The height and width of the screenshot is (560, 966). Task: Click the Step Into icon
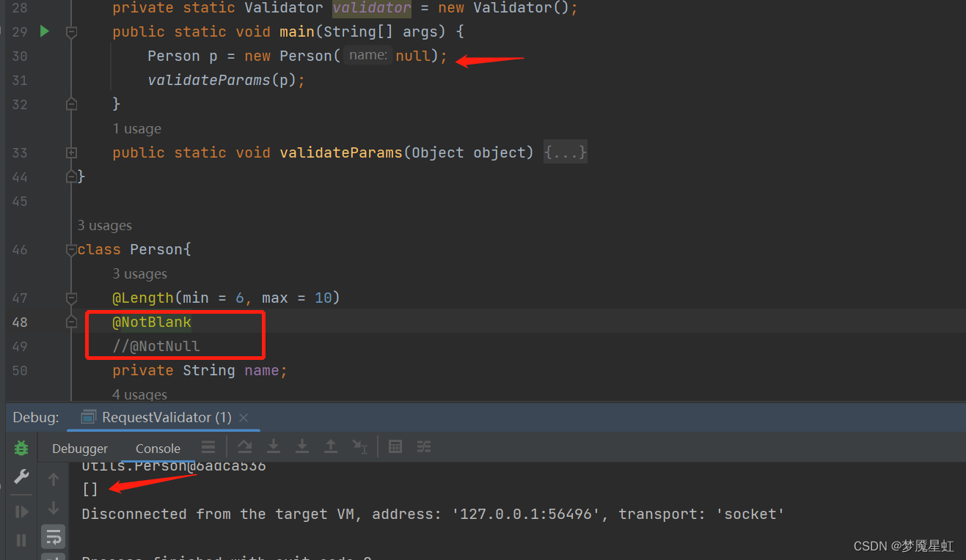coord(274,446)
